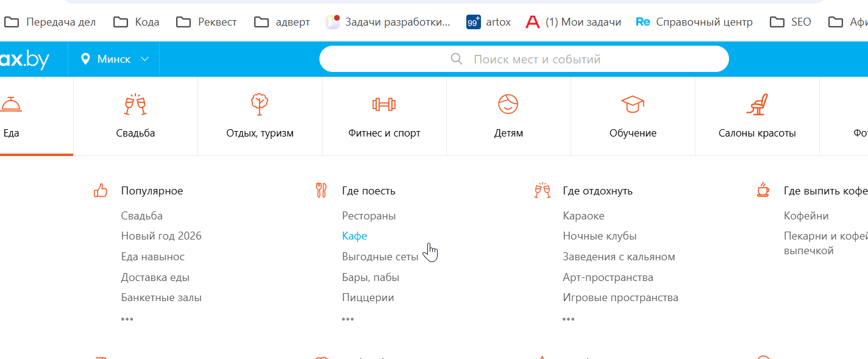This screenshot has width=868, height=359.
Task: Open the Передача дел bookmark folder
Action: [x=50, y=22]
